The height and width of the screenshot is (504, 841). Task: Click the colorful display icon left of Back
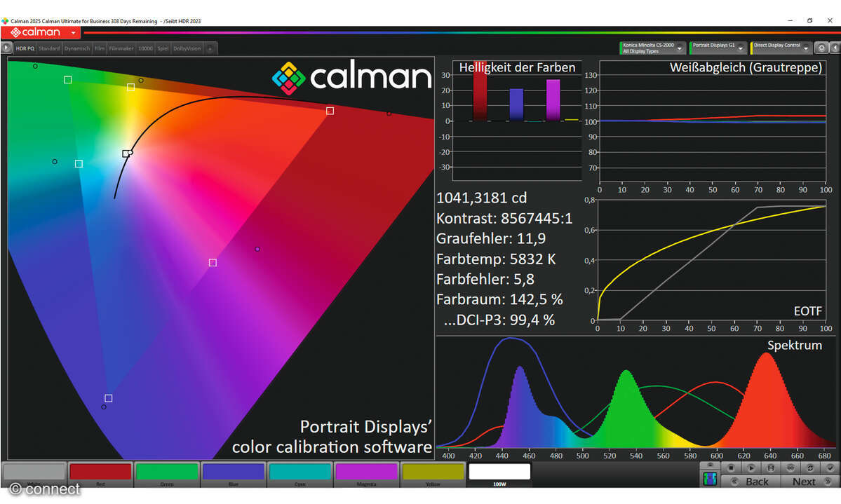pyautogui.click(x=711, y=479)
